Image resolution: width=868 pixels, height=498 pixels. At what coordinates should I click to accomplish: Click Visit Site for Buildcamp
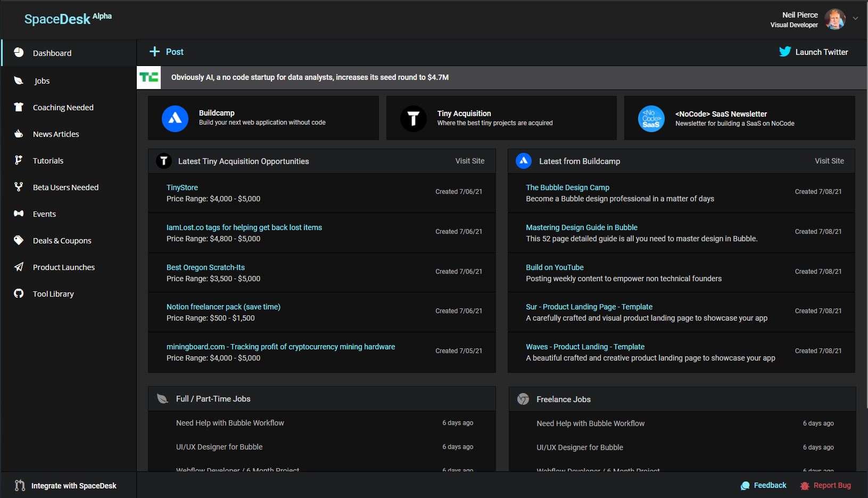tap(829, 161)
